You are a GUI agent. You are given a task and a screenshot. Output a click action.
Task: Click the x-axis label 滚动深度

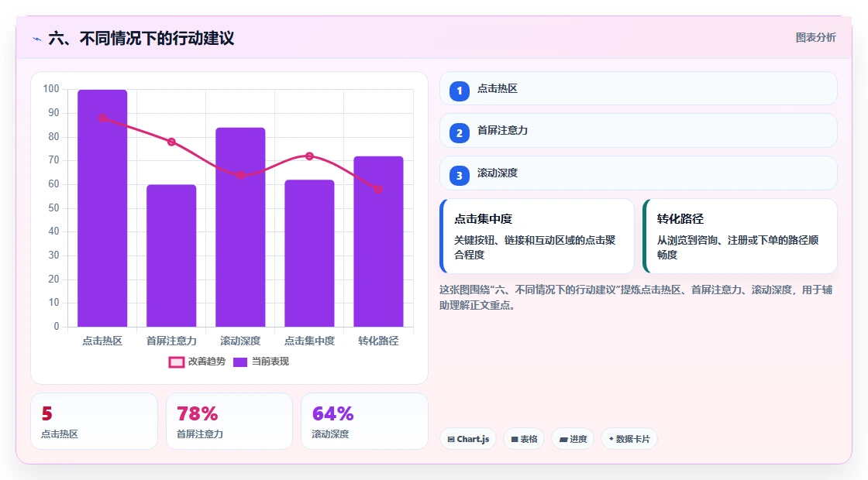(x=240, y=341)
